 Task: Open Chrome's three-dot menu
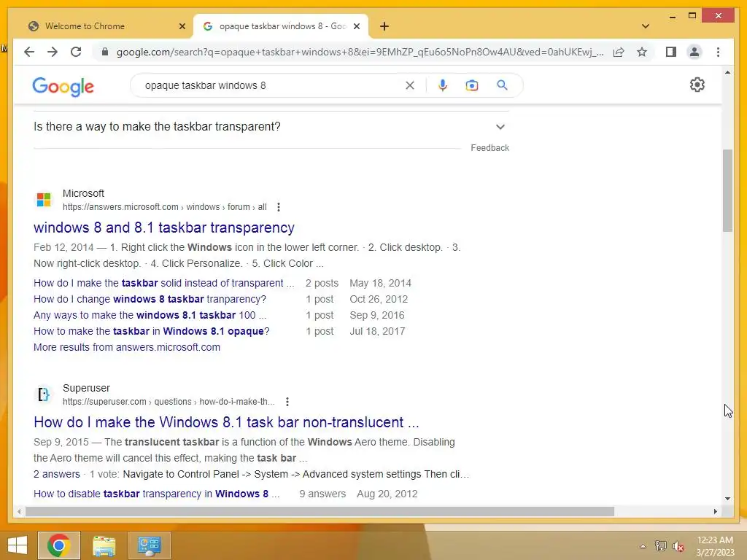coord(718,52)
